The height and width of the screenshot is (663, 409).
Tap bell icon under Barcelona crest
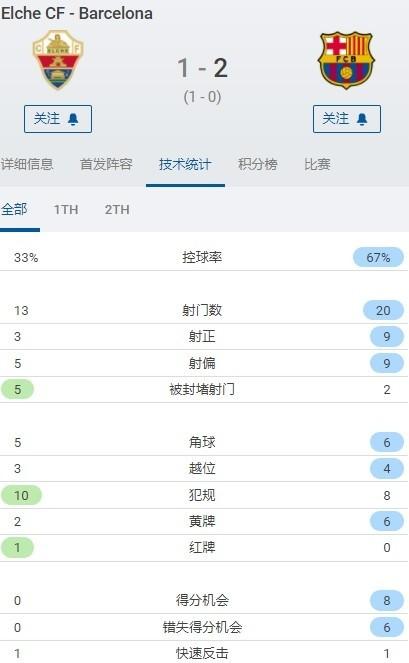click(x=362, y=119)
